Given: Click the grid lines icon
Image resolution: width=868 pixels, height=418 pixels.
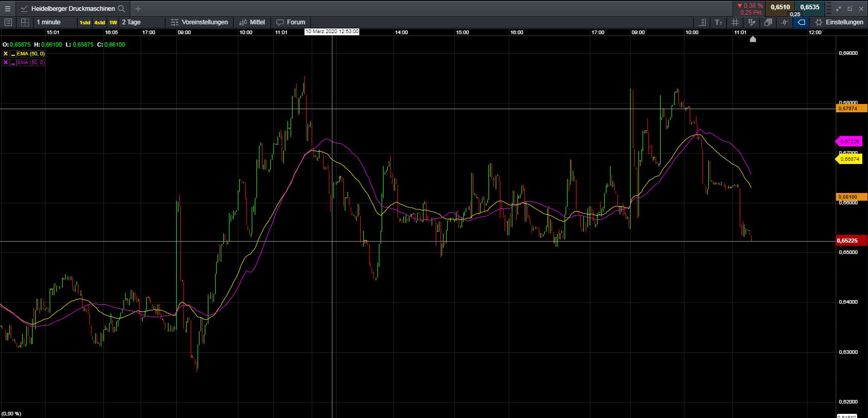Looking at the screenshot, I should [x=735, y=22].
